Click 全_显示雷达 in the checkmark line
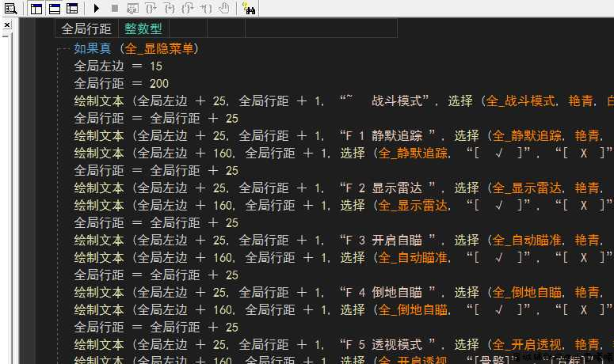614x364 pixels. click(x=413, y=205)
